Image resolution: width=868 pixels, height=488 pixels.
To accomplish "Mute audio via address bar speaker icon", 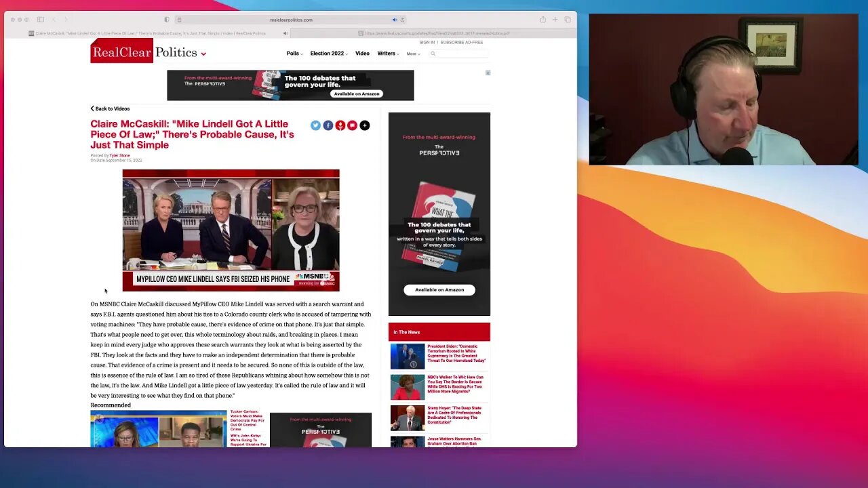I will pos(395,20).
